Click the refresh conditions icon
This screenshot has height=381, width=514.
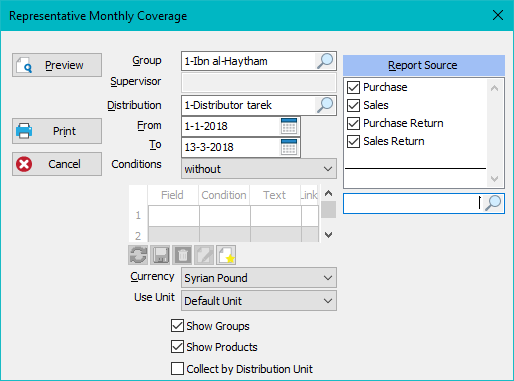138,255
